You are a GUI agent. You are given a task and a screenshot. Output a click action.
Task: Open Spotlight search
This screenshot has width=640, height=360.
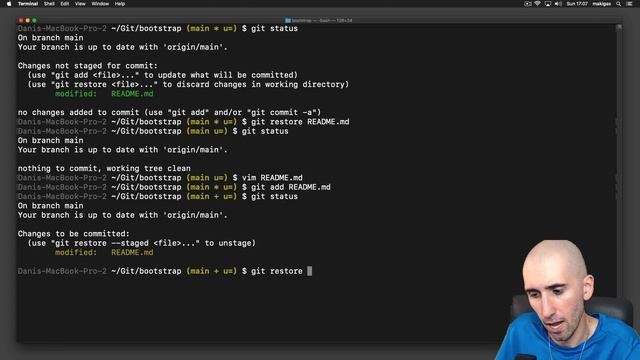(x=619, y=4)
